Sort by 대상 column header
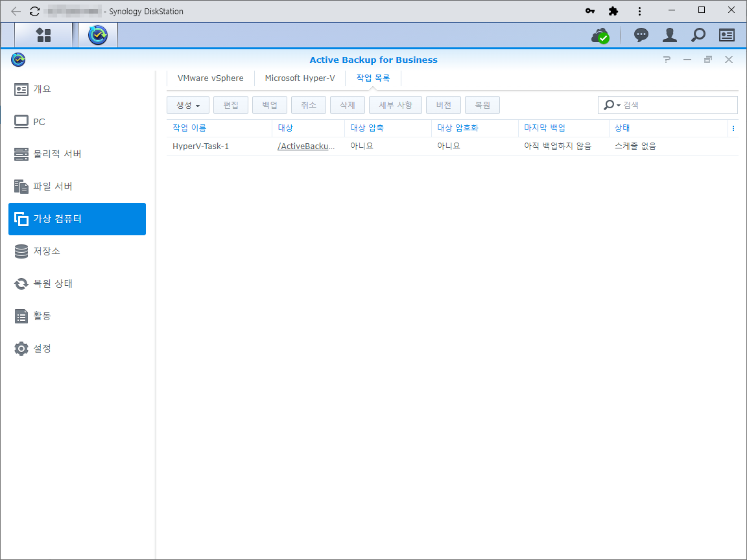The image size is (747, 560). pos(308,128)
